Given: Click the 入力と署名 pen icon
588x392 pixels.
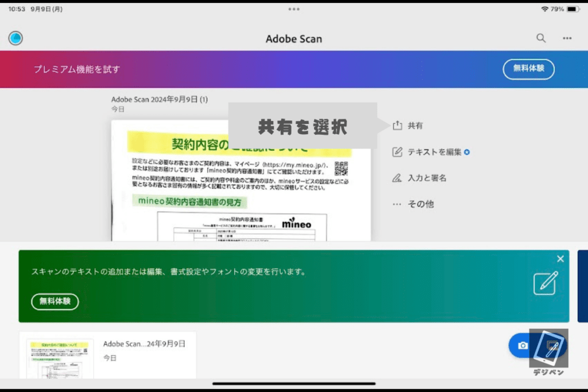Looking at the screenshot, I should point(397,178).
